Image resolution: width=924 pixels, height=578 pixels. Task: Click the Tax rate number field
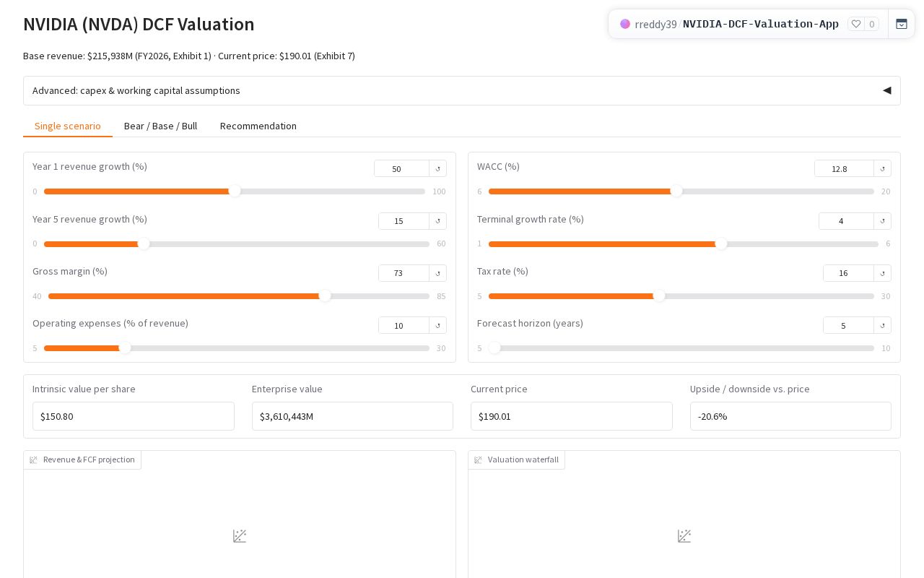click(848, 273)
